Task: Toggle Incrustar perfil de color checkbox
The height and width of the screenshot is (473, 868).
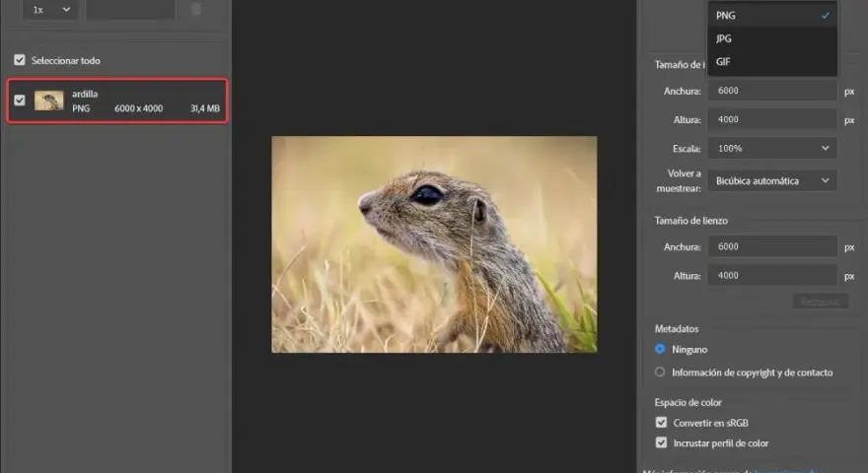Action: pyautogui.click(x=661, y=442)
